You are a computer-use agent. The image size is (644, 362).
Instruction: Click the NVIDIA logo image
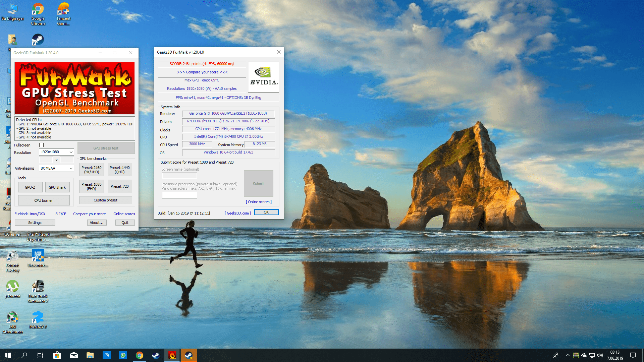pyautogui.click(x=263, y=77)
